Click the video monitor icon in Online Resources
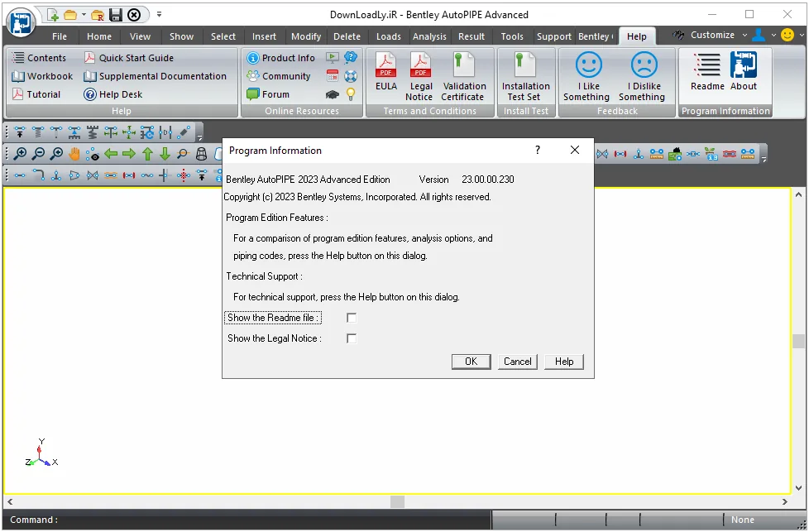This screenshot has width=809, height=532. click(x=333, y=57)
